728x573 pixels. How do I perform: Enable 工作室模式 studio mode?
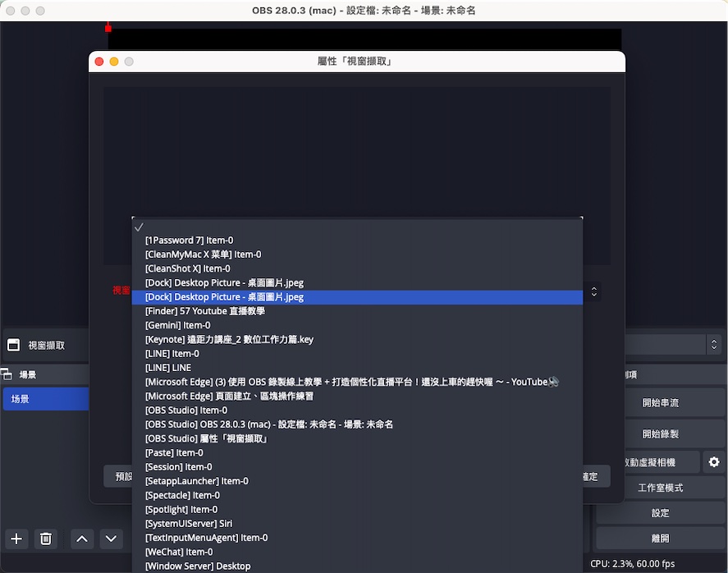660,488
